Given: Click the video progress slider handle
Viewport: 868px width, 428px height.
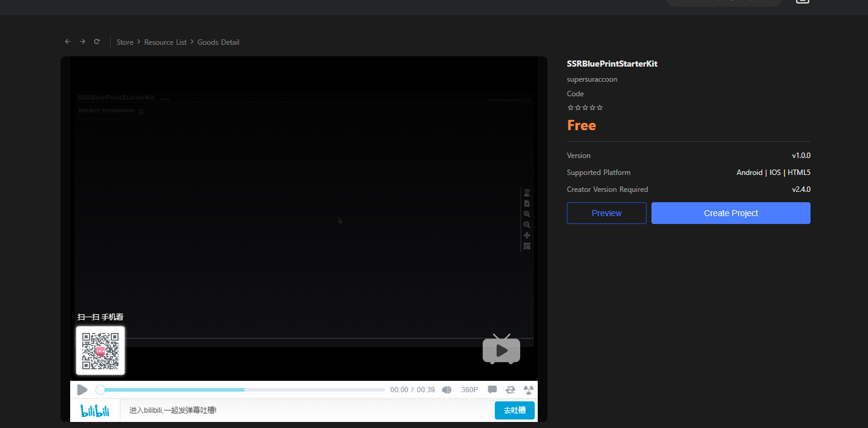Looking at the screenshot, I should 100,390.
